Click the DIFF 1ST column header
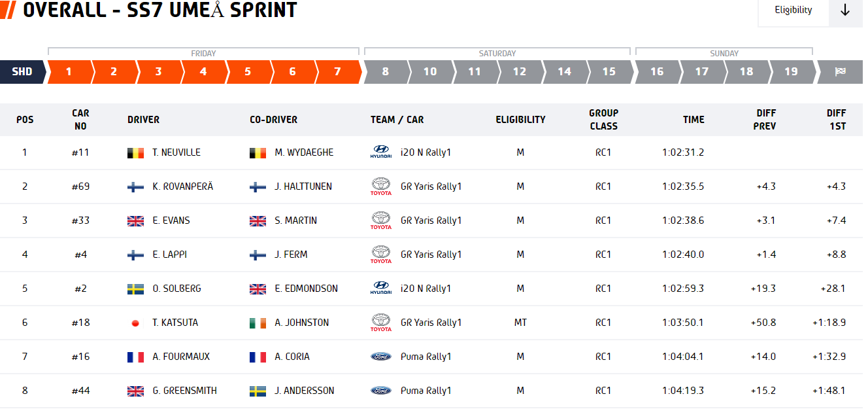868x409 pixels. [x=836, y=120]
